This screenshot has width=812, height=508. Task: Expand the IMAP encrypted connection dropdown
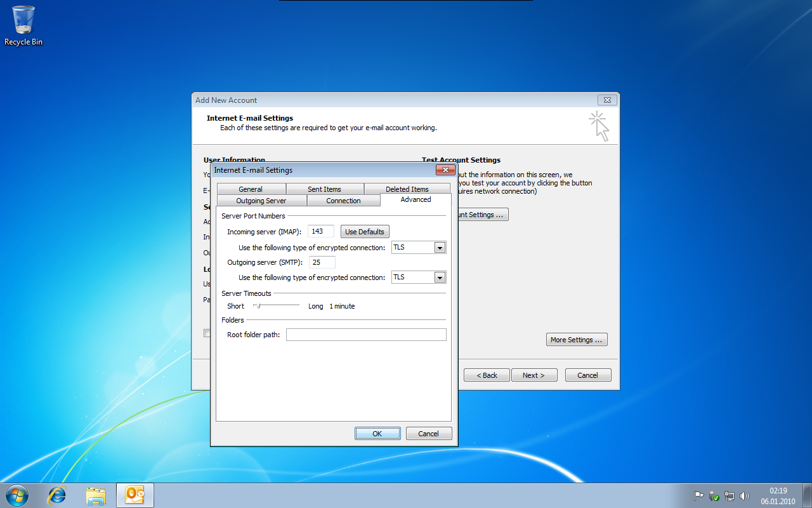440,248
